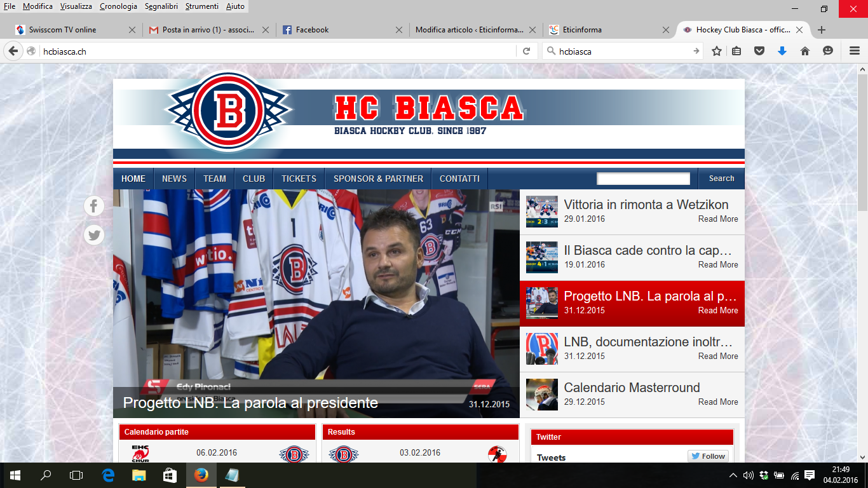Click the search go arrow in search box
The height and width of the screenshot is (488, 868).
pyautogui.click(x=696, y=51)
